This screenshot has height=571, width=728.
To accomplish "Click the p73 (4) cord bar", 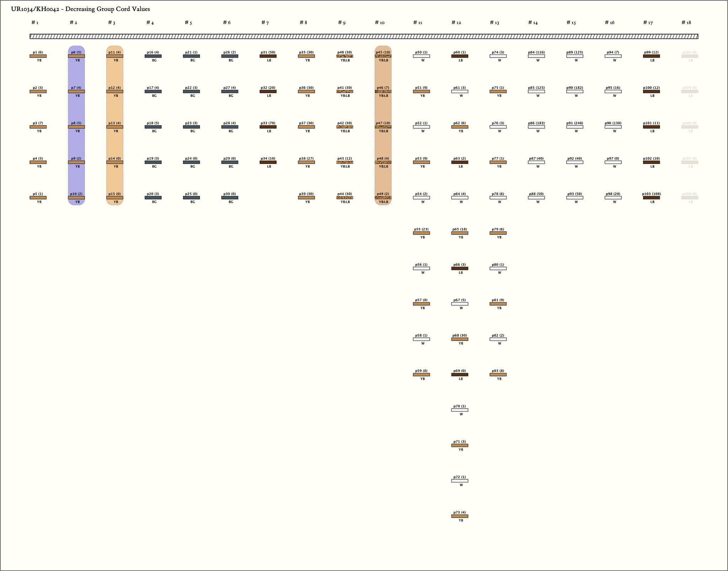I will pyautogui.click(x=460, y=516).
